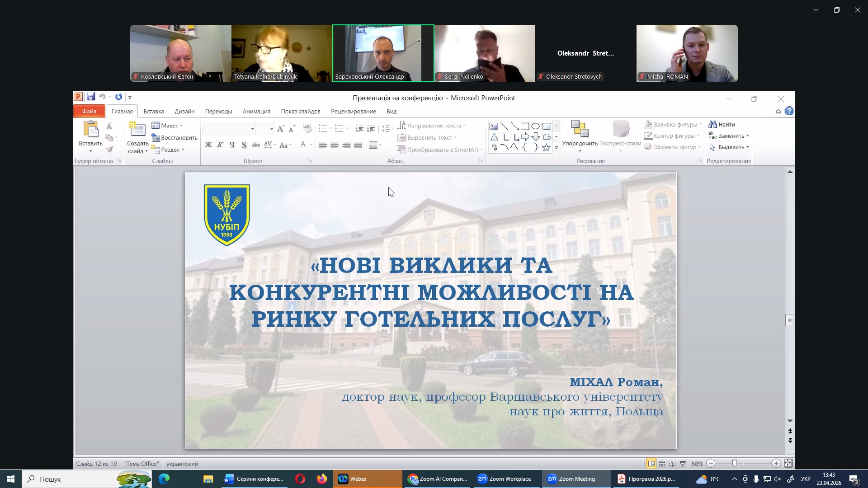Select the star shape in the shapes gallery

546,148
